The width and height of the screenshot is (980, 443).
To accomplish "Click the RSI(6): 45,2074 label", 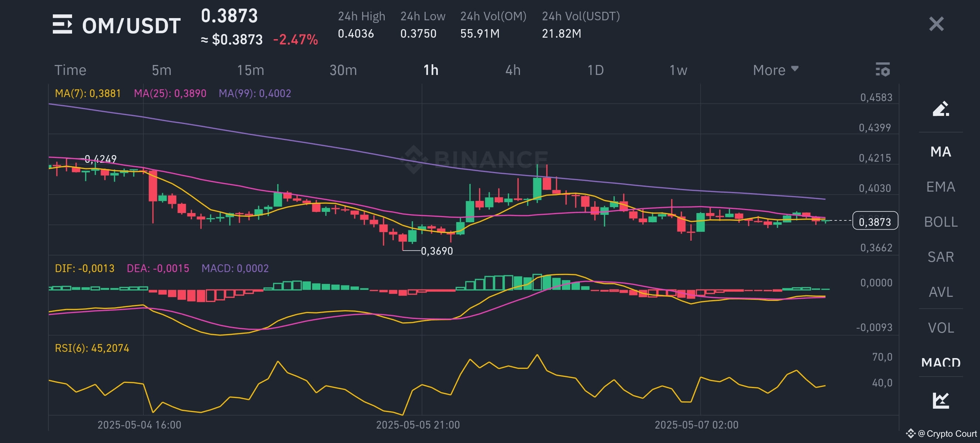I will pos(92,348).
